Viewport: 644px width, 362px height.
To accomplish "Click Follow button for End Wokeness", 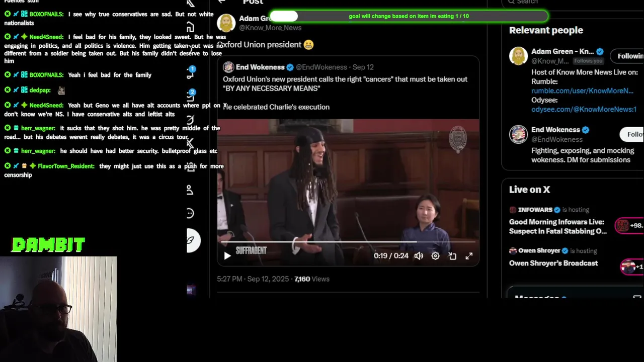I will (632, 134).
